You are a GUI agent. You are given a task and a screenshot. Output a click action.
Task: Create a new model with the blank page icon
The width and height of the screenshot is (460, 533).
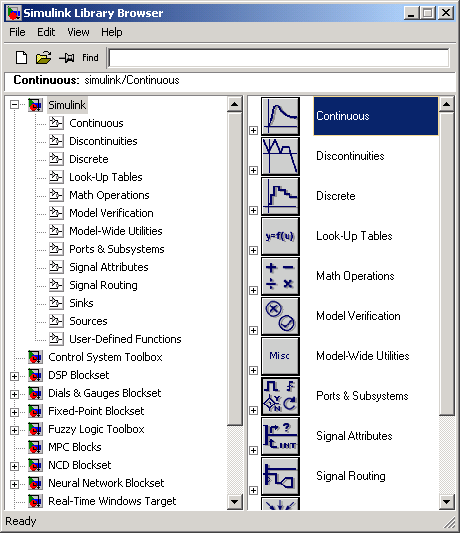tap(21, 57)
